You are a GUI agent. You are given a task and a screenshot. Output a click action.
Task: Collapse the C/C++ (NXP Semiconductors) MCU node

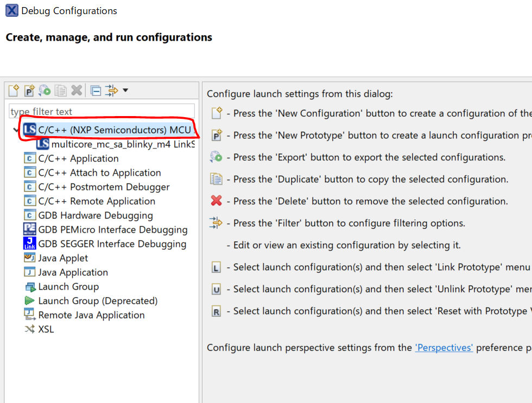[x=16, y=130]
